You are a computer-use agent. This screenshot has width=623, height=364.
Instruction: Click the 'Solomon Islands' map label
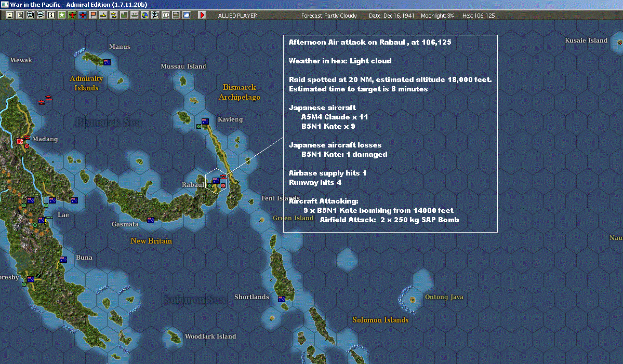[x=380, y=320]
